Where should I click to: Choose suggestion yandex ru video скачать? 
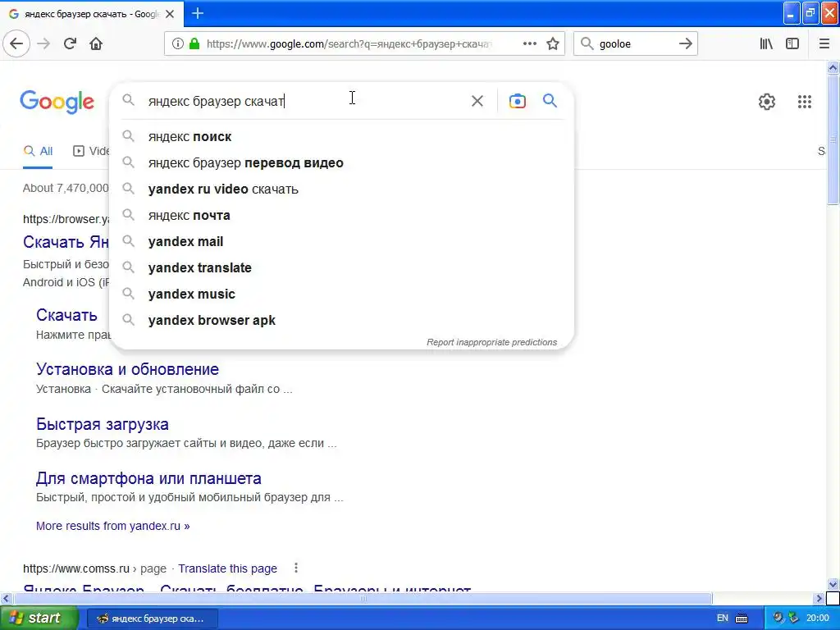(341, 189)
